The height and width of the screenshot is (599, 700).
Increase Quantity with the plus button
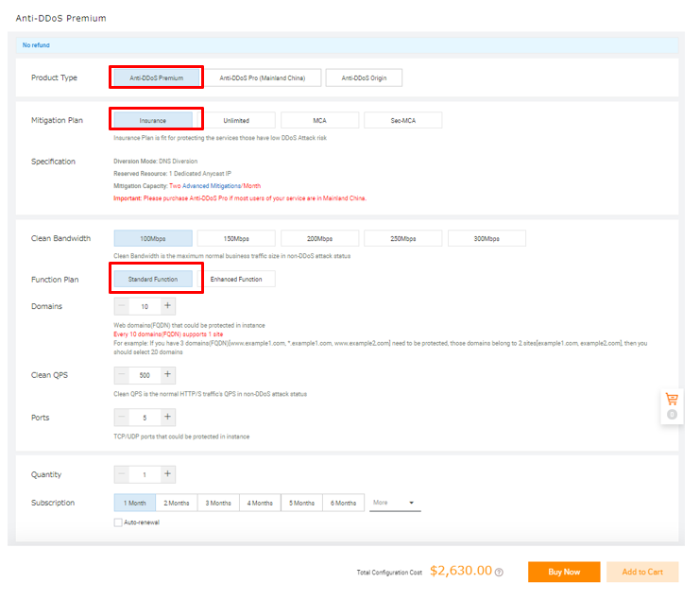click(x=168, y=474)
